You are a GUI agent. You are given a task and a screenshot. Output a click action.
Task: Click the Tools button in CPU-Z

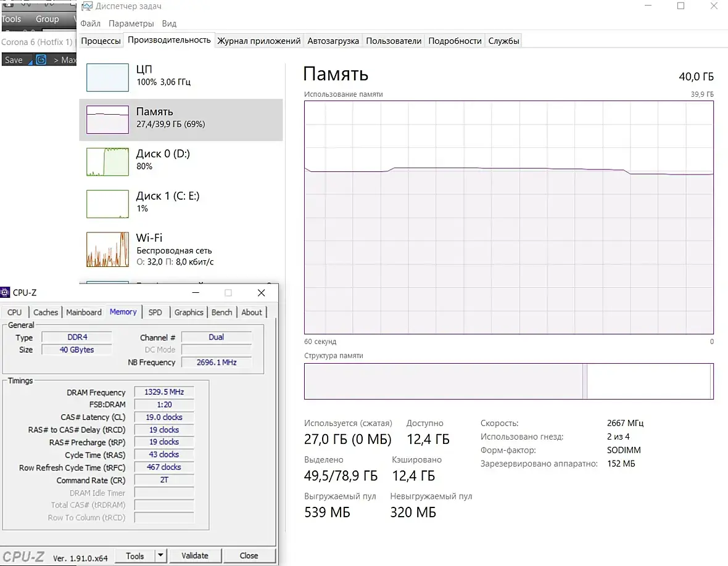click(x=134, y=556)
